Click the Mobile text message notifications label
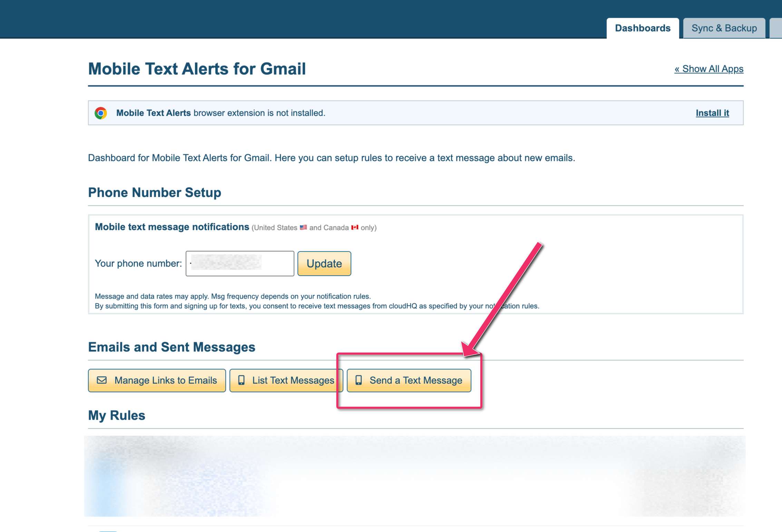The width and height of the screenshot is (782, 532). pos(172,227)
